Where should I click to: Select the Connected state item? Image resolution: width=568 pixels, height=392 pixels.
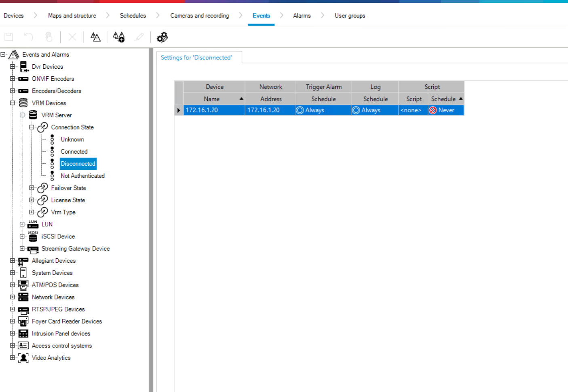point(74,152)
